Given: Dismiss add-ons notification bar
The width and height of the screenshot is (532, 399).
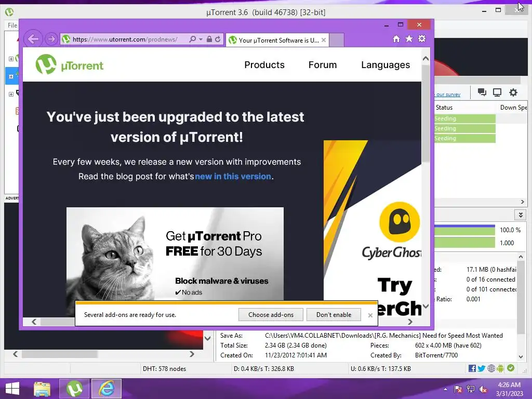Looking at the screenshot, I should (x=370, y=315).
